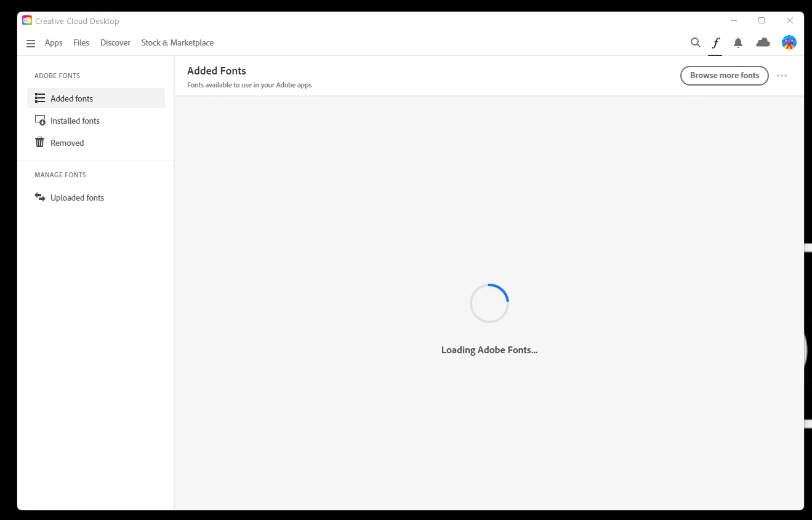The width and height of the screenshot is (812, 520).
Task: Maximize the Creative Cloud window
Action: point(762,20)
